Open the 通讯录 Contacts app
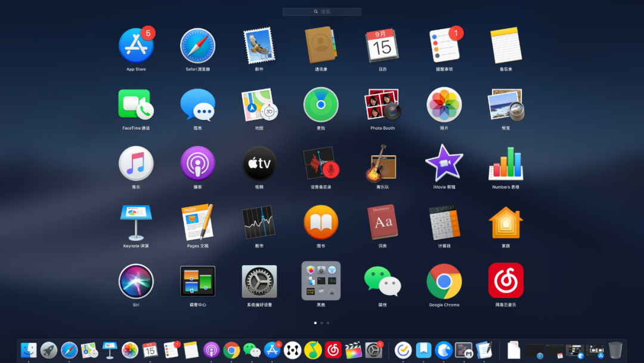Image resolution: width=644 pixels, height=363 pixels. click(321, 45)
